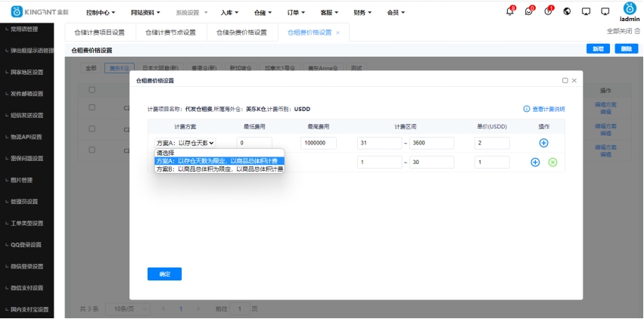This screenshot has height=319, width=644.
Task: Select 方案B: 以商品总体积为限定 option
Action: [219, 169]
